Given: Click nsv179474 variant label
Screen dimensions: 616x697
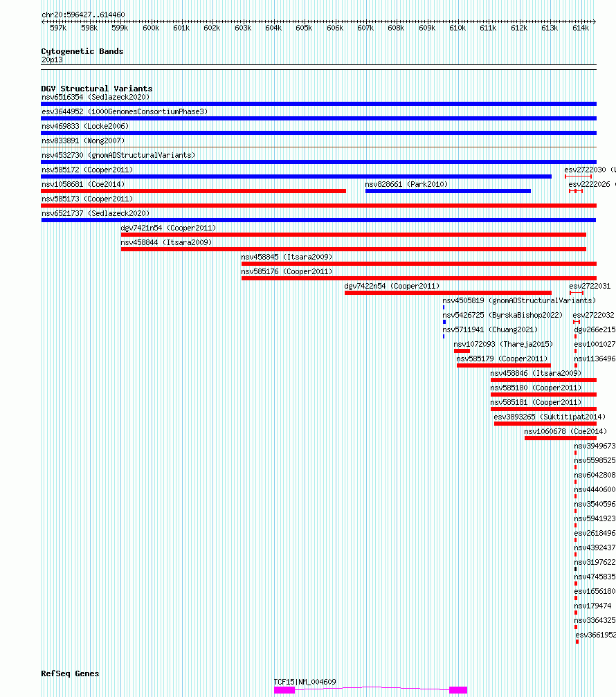Looking at the screenshot, I should [592, 606].
